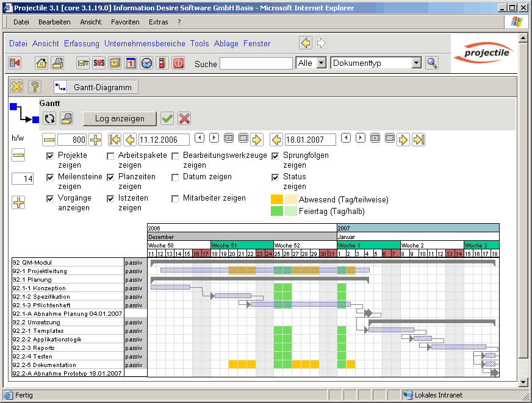The image size is (532, 403).
Task: Click the home icon in toolbar
Action: pos(41,63)
